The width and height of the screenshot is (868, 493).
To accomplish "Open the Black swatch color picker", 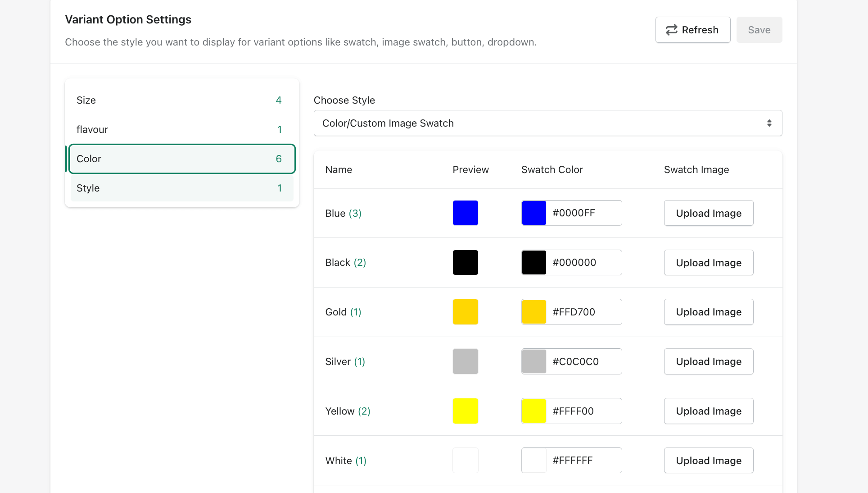I will click(534, 262).
